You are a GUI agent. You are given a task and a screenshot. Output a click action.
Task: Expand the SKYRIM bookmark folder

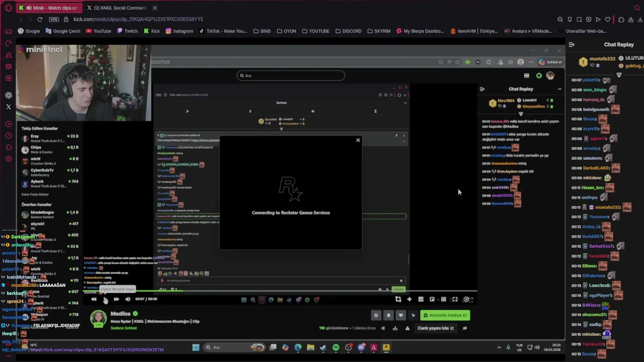click(379, 31)
